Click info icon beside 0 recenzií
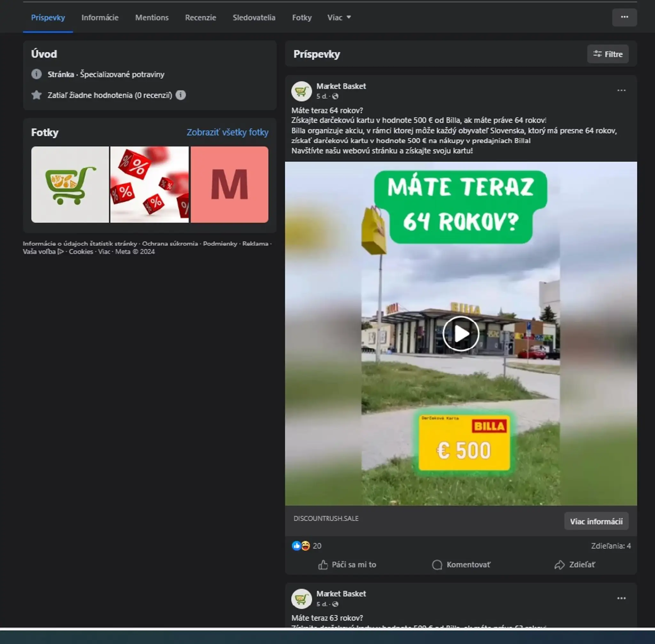Viewport: 655px width, 644px height. 181,95
